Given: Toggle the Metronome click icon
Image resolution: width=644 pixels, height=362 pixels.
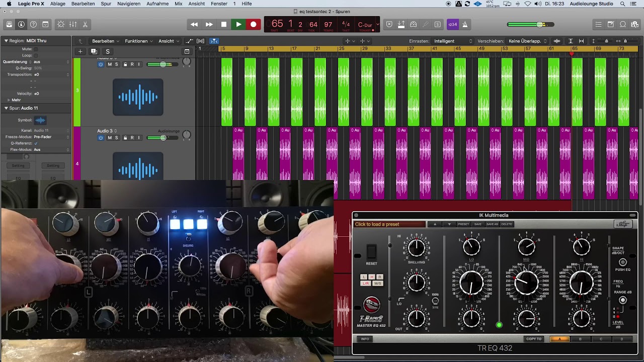Looking at the screenshot, I should pyautogui.click(x=465, y=24).
